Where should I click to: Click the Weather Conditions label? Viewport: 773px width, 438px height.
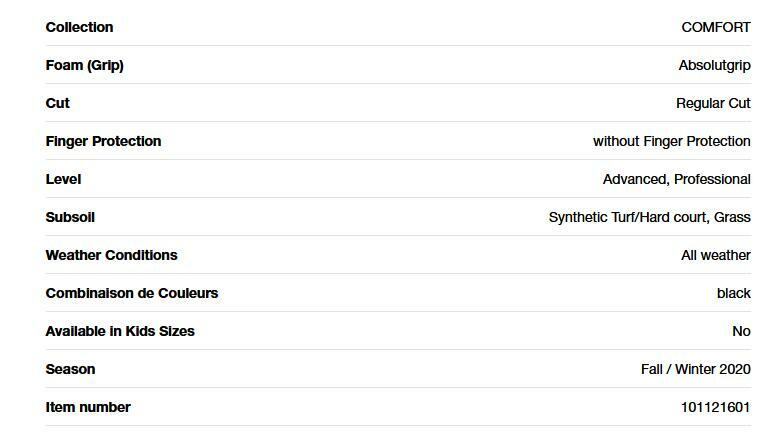(111, 255)
